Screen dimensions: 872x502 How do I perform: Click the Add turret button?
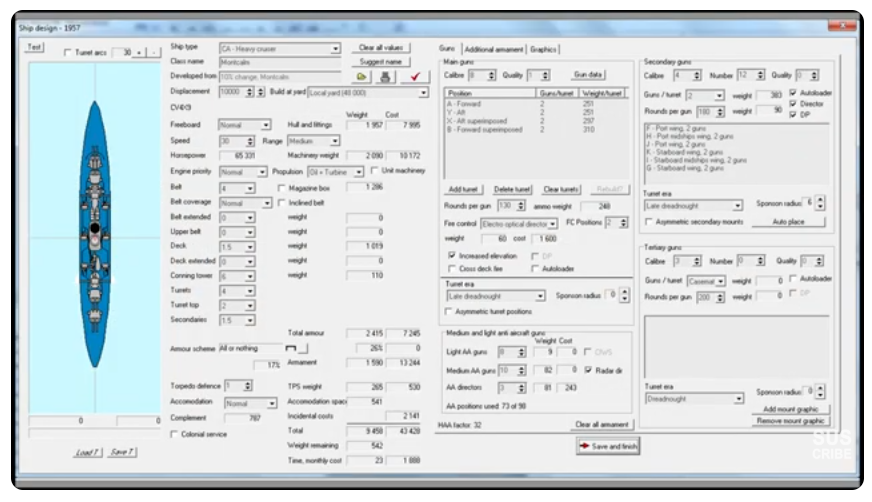point(463,190)
